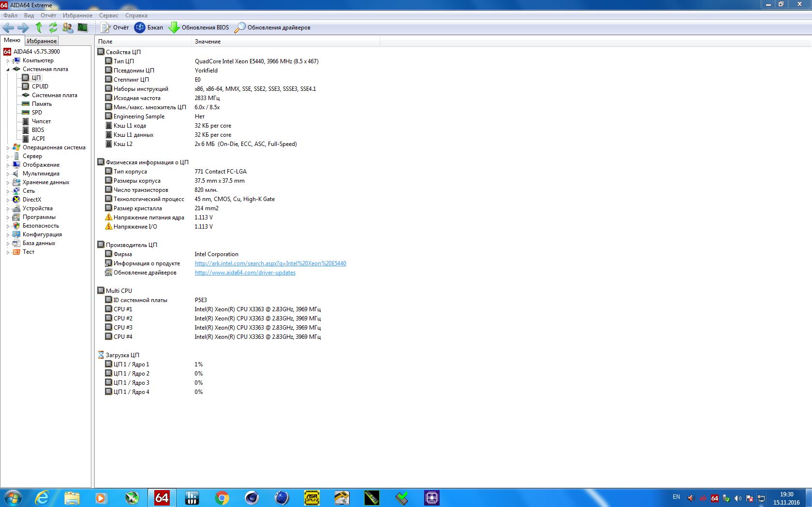
Task: Open the Отчёт menu in menu bar
Action: (48, 15)
